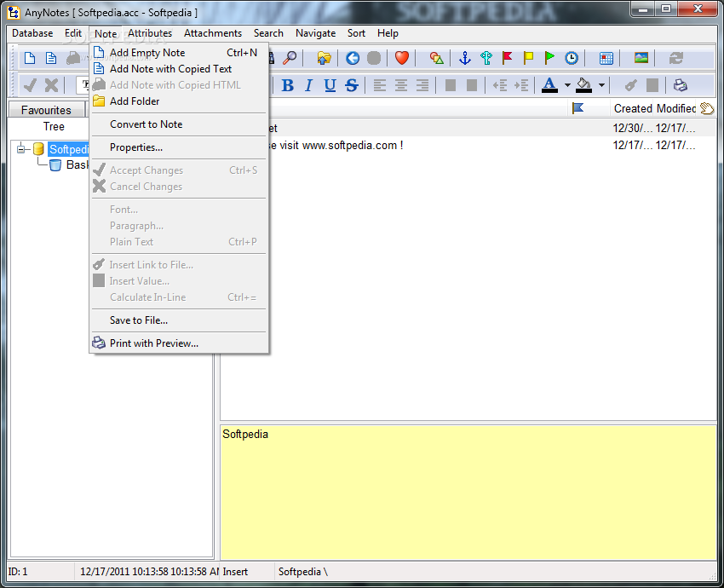
Task: Click the shapes attributes icon
Action: 436,58
